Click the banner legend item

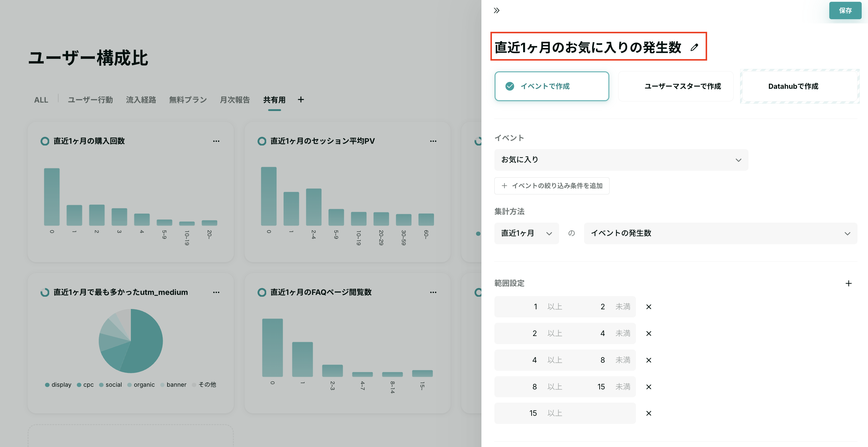(x=173, y=385)
